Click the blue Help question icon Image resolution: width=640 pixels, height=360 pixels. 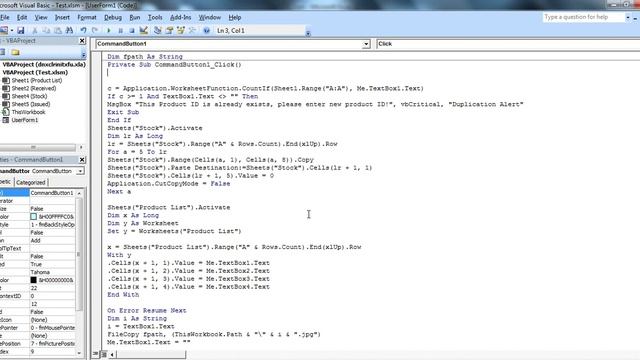click(x=206, y=30)
